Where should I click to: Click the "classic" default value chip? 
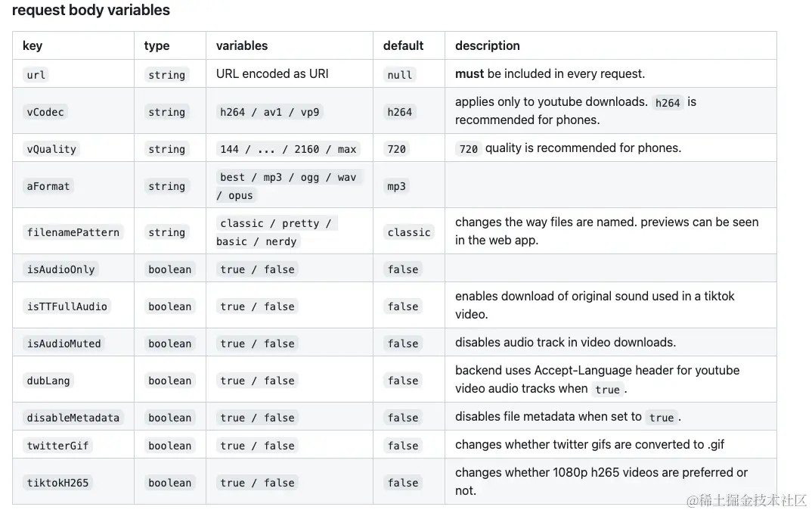click(x=409, y=232)
